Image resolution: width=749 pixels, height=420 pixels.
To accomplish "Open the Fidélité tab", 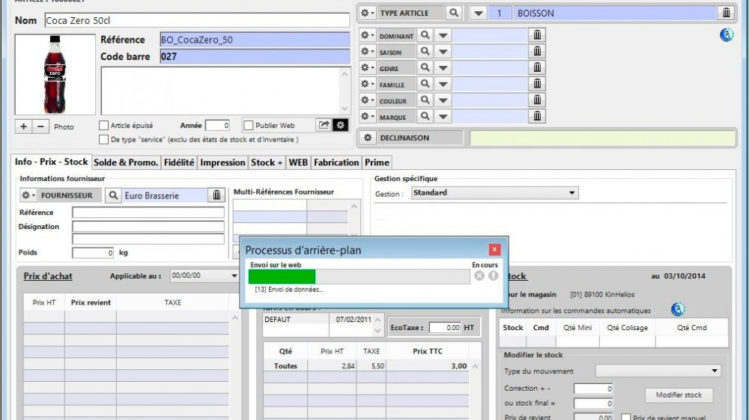I will (x=179, y=162).
